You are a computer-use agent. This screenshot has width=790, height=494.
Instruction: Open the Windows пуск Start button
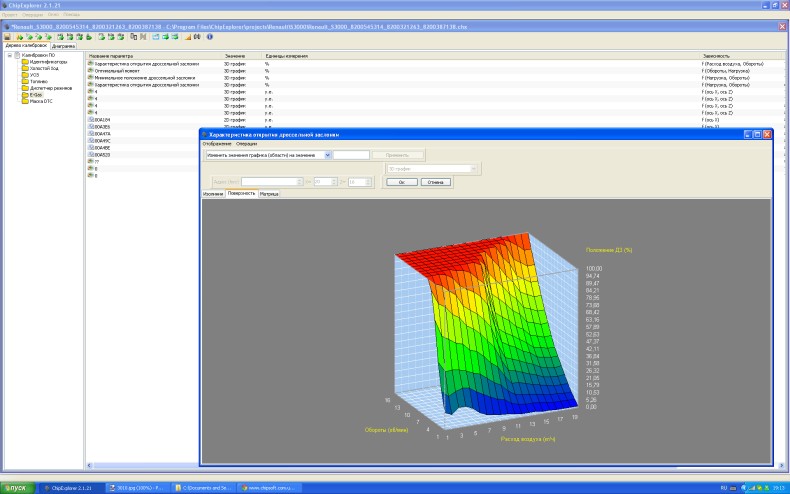click(18, 487)
